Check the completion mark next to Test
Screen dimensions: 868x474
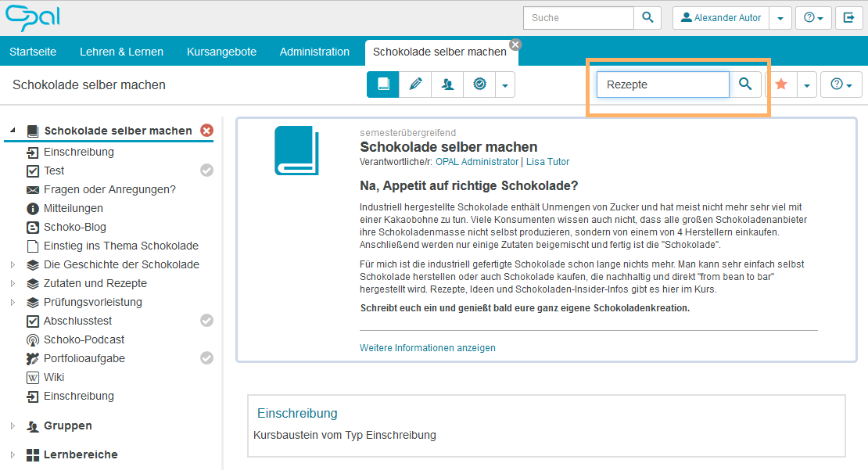pos(206,171)
